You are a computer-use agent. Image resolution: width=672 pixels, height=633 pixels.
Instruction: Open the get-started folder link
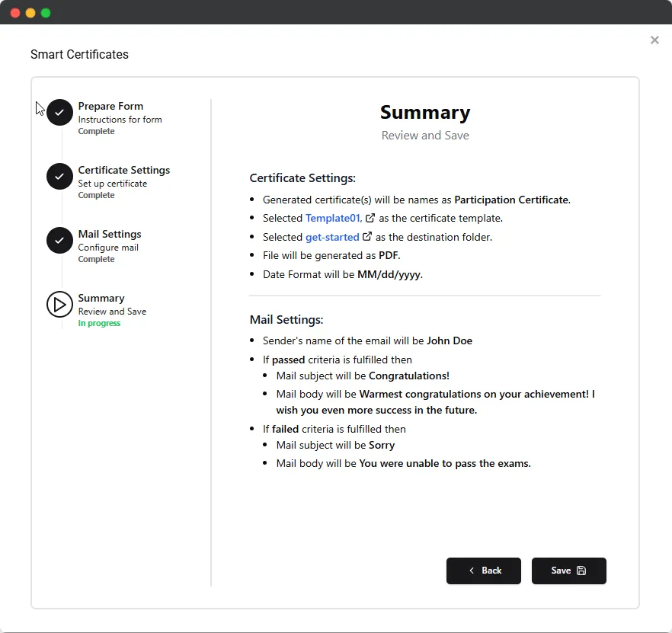pyautogui.click(x=332, y=237)
